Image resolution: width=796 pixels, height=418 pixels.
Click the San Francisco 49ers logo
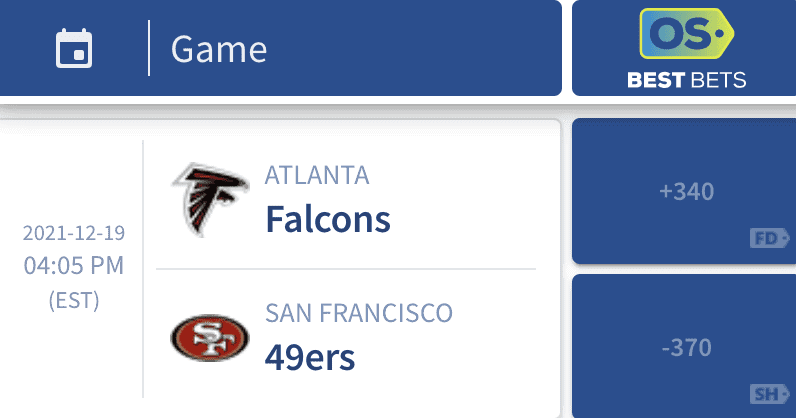(210, 338)
